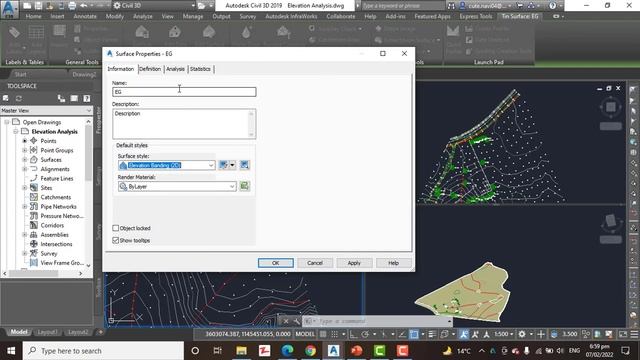Click the Sites tree icon
The height and width of the screenshot is (360, 640).
click(x=34, y=188)
